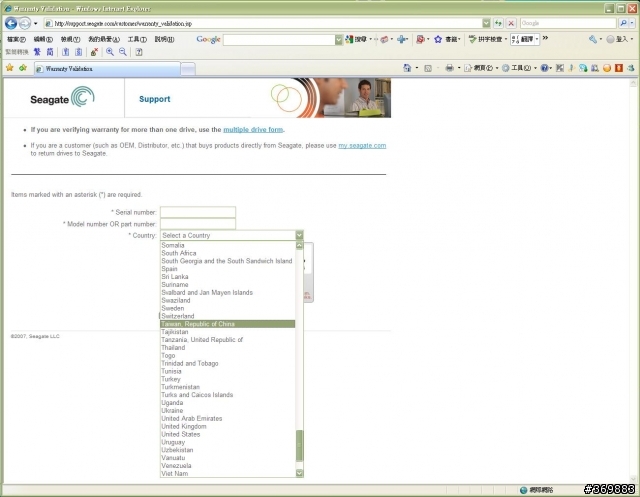Open the search provider dropdown arrow

[x=632, y=23]
